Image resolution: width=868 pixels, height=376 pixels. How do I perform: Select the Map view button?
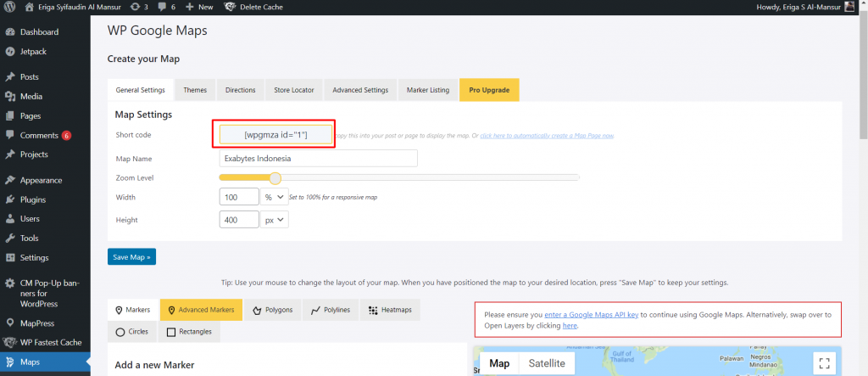tap(499, 364)
